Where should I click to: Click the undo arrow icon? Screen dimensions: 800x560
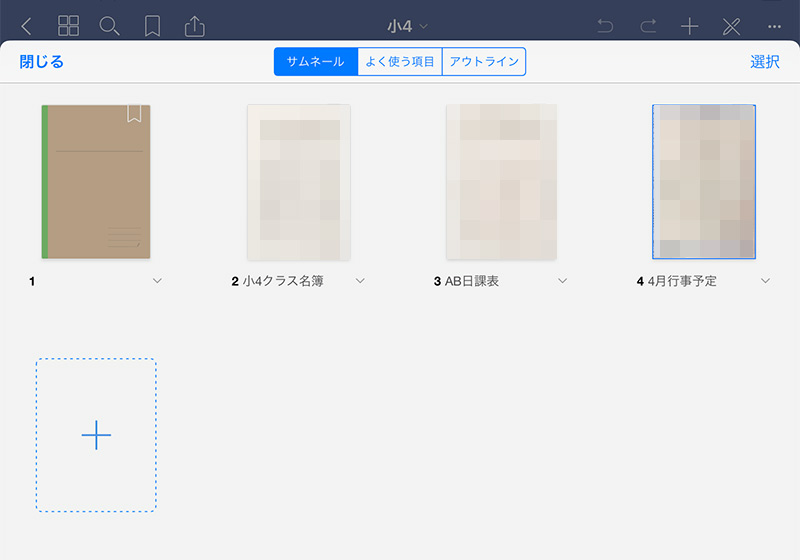(605, 26)
